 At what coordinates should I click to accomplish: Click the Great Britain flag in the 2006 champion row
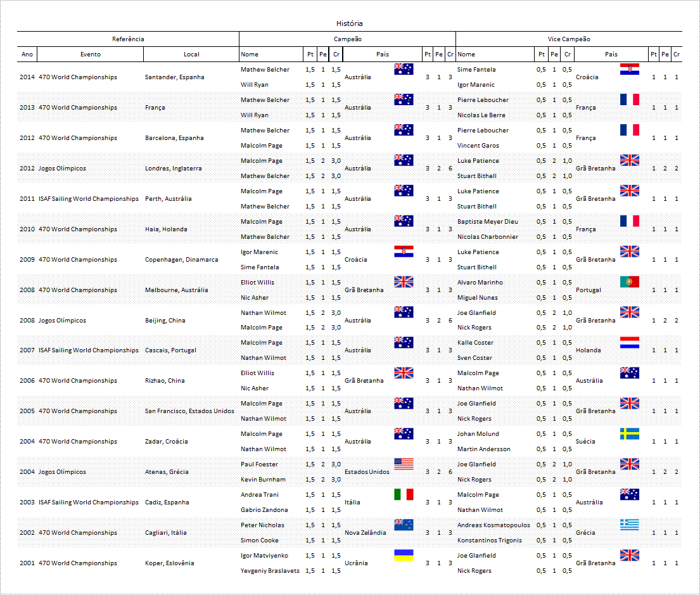[x=404, y=373]
